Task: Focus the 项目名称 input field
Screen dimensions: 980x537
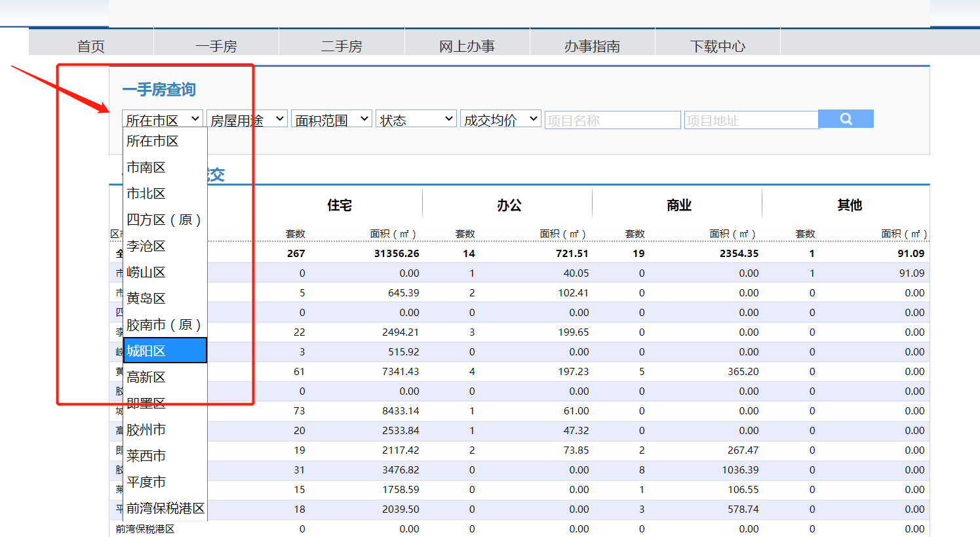Action: point(612,120)
